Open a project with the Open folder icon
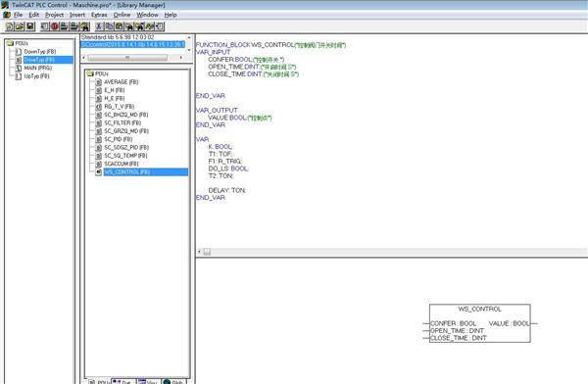 20,26
